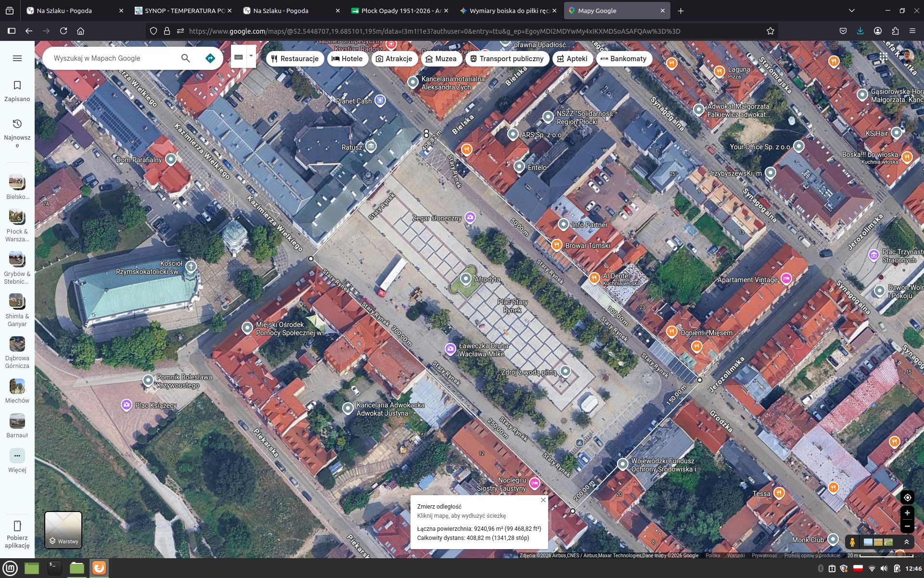Open the recent Grybów & Stebnic thumbnail
The height and width of the screenshot is (578, 924).
[17, 259]
